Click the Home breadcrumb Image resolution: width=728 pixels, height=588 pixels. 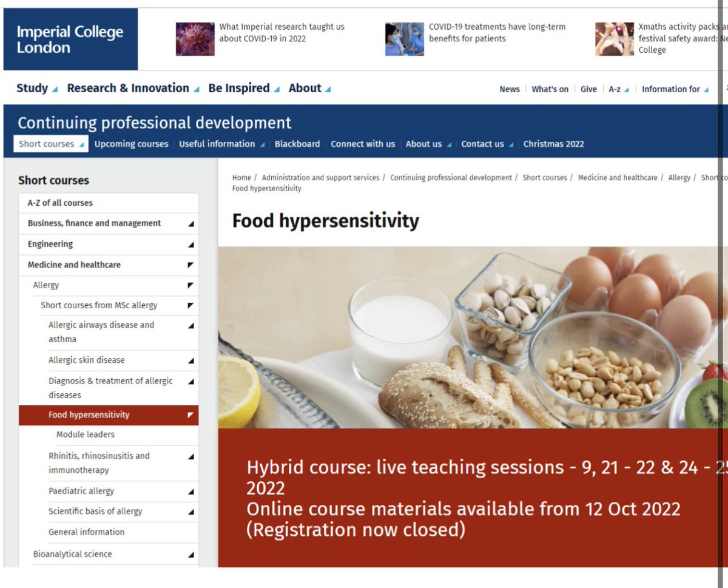click(x=241, y=178)
